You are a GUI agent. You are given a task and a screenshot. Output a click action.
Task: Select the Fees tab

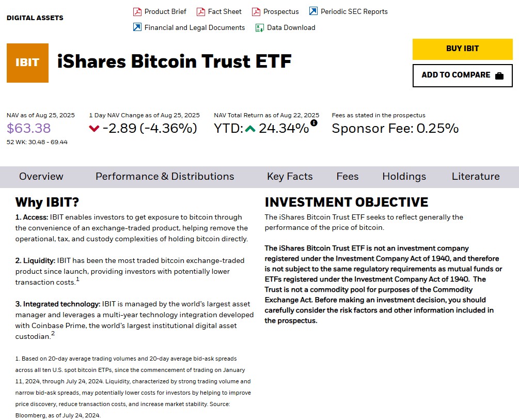point(348,177)
